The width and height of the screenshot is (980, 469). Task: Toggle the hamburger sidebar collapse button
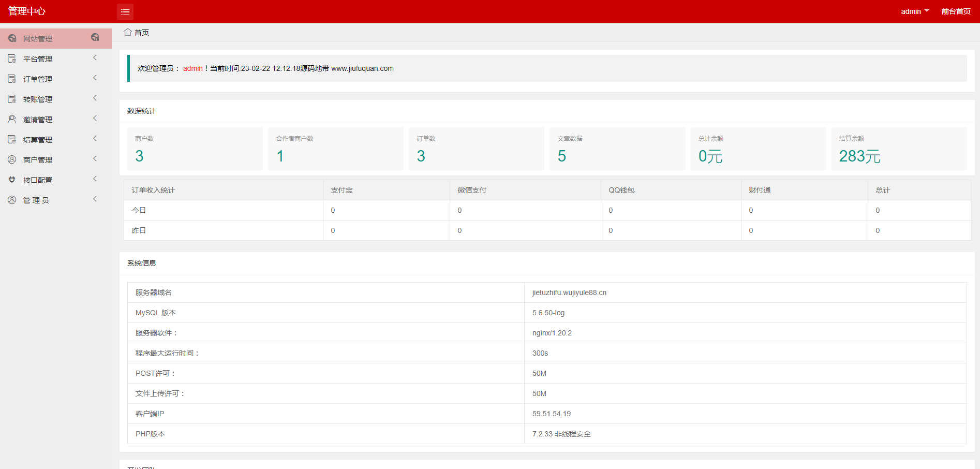pos(125,11)
